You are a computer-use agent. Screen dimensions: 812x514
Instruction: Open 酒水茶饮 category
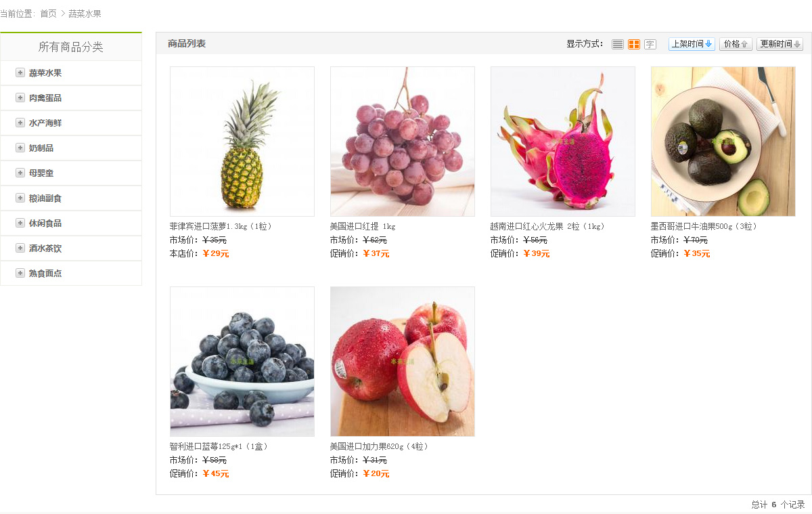click(x=45, y=249)
